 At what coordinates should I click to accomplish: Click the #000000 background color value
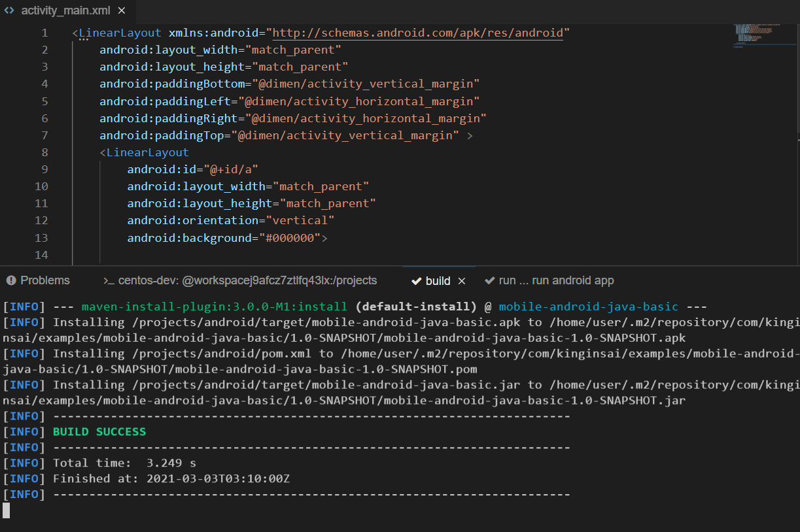point(290,238)
